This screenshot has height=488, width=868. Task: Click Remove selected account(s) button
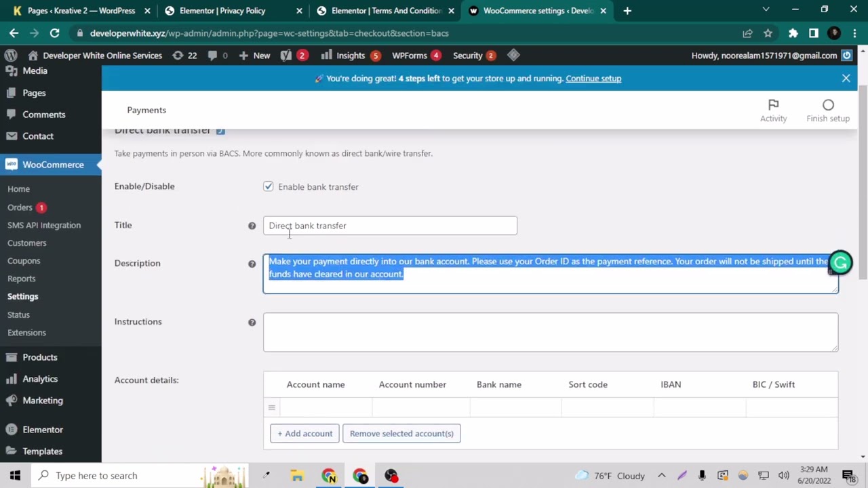pos(401,434)
